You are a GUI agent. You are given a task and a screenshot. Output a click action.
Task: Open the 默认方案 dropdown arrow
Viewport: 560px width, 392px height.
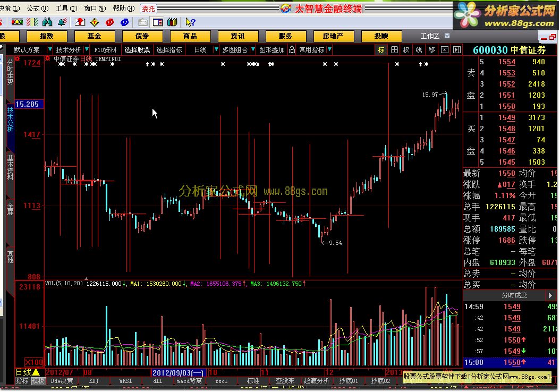coord(49,49)
